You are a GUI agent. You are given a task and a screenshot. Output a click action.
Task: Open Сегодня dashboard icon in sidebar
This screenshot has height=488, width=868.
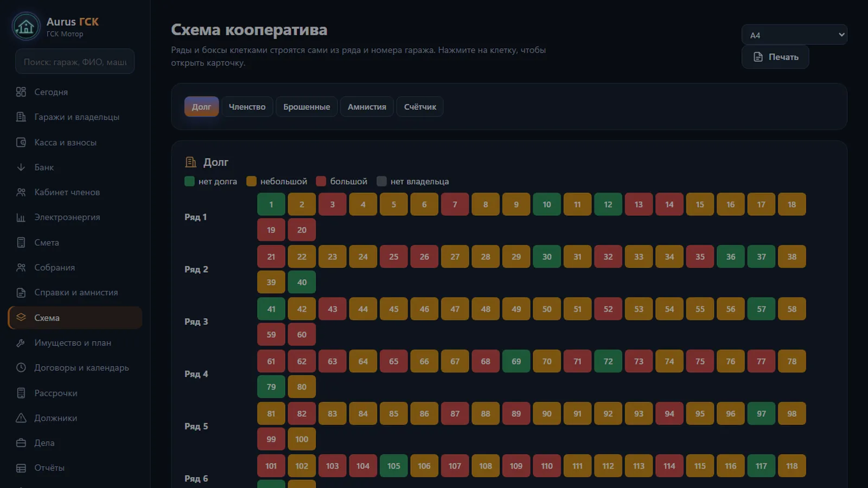[x=21, y=92]
